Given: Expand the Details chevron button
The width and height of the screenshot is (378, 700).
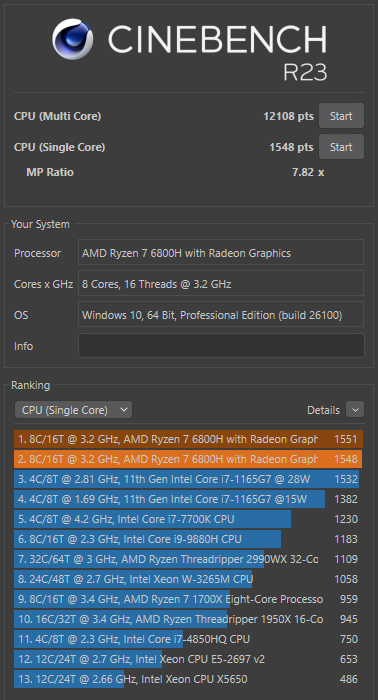Looking at the screenshot, I should point(355,410).
